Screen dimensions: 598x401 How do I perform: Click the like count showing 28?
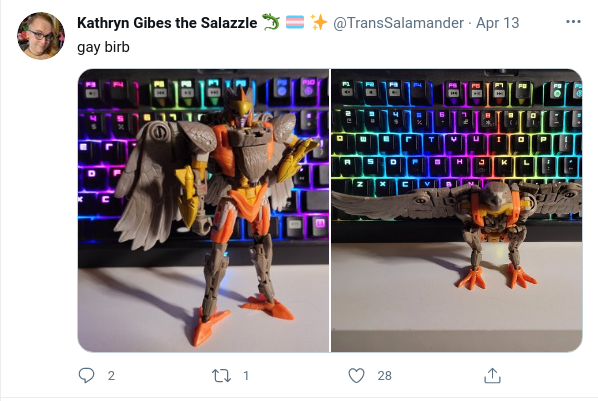(384, 376)
